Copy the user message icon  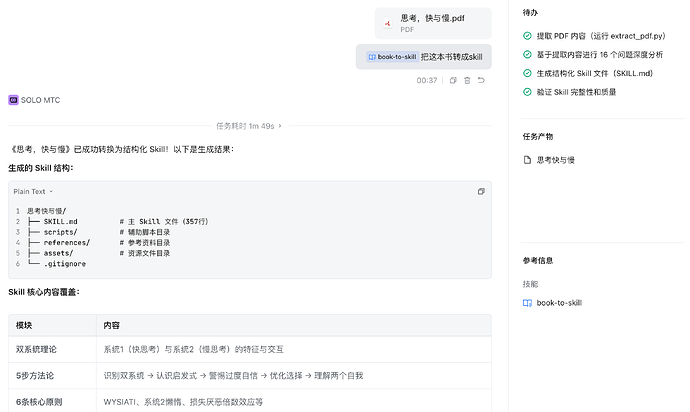point(453,80)
